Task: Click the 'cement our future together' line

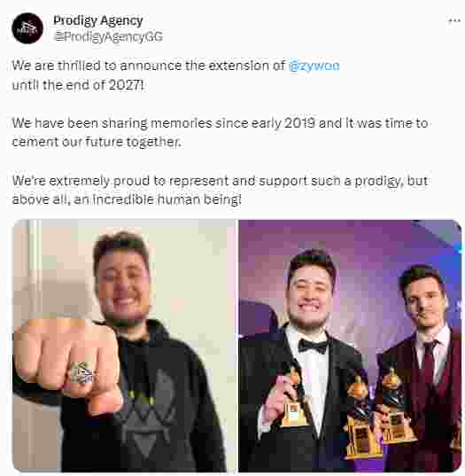Action: tap(97, 142)
